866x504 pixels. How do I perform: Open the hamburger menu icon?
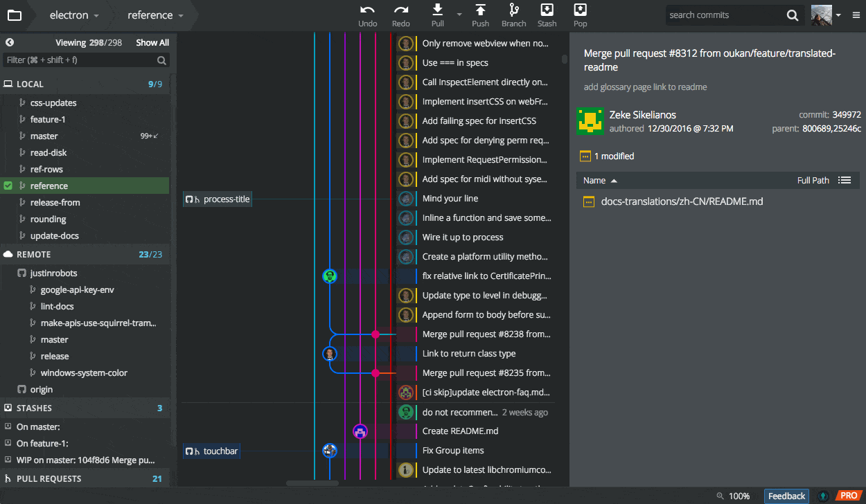856,15
